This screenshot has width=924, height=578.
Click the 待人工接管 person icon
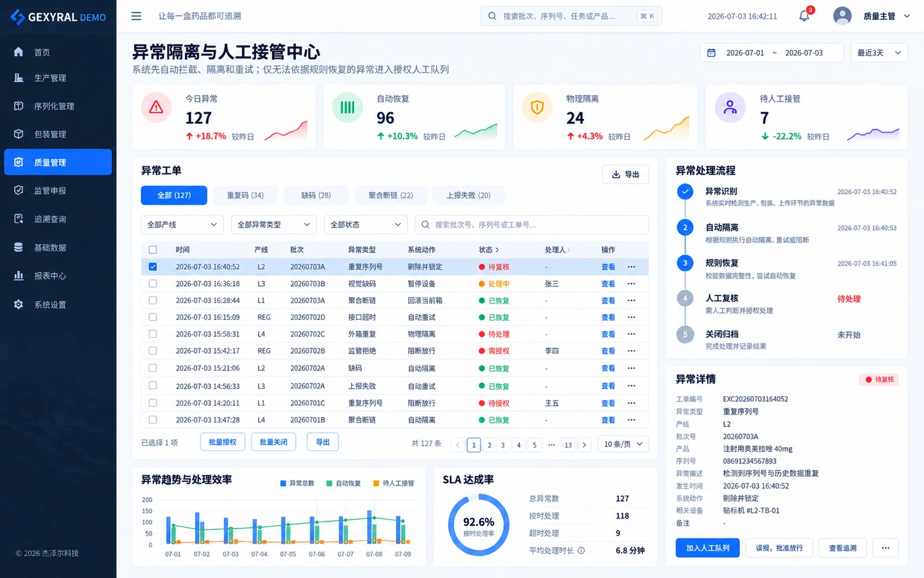click(730, 107)
